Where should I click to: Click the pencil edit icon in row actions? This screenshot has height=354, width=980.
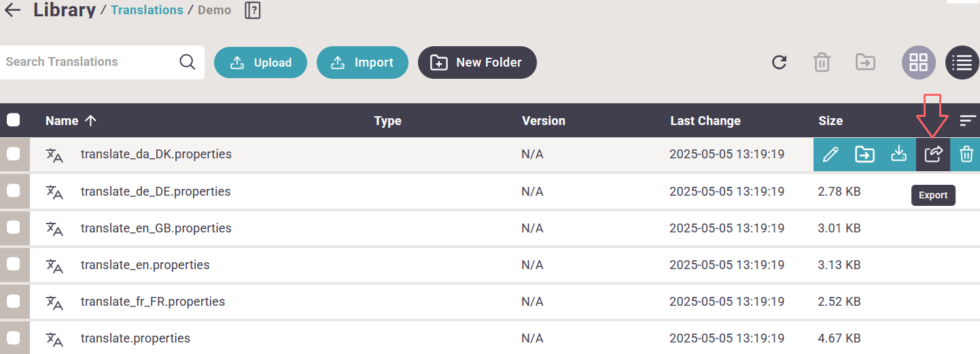tap(830, 154)
